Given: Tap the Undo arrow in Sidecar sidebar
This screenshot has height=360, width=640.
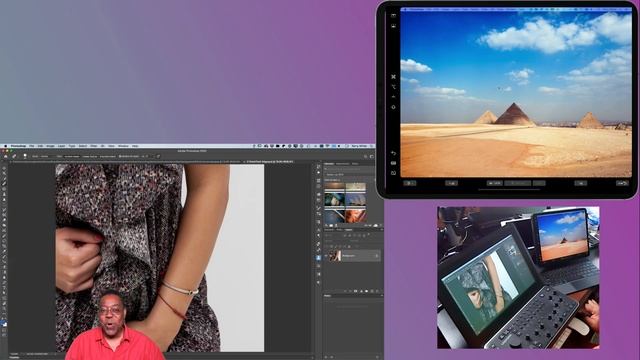Looking at the screenshot, I should coord(393,153).
